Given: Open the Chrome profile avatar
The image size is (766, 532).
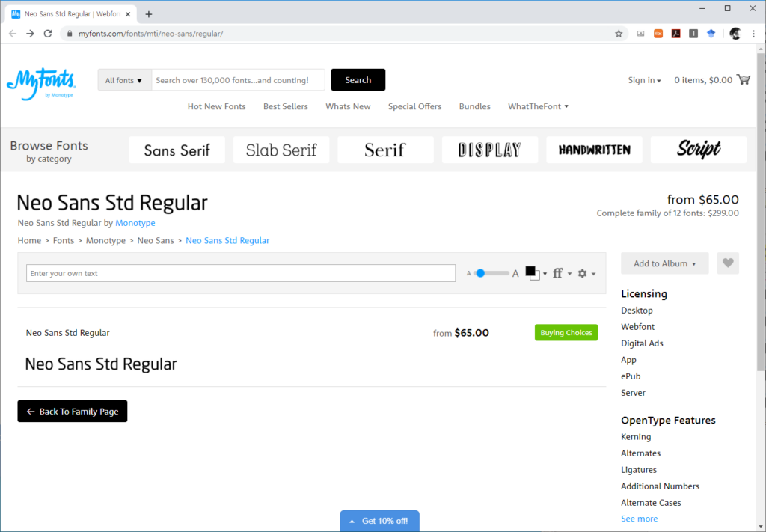Looking at the screenshot, I should click(735, 34).
